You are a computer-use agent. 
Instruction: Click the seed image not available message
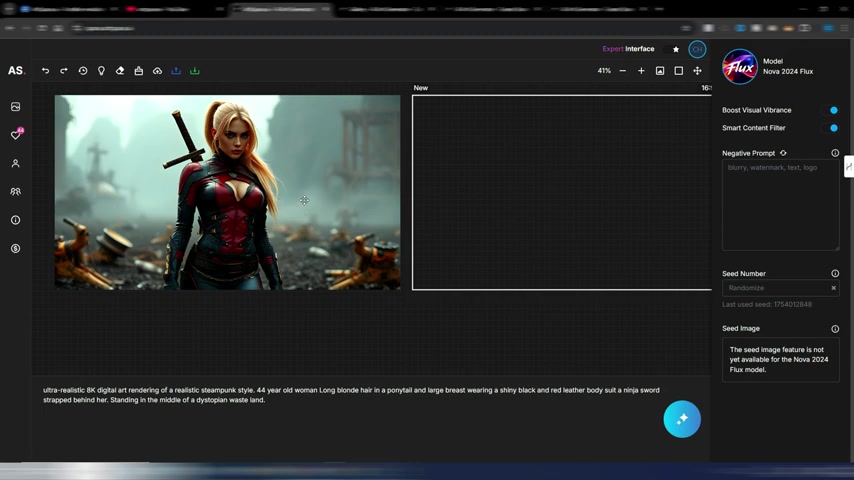pos(780,360)
